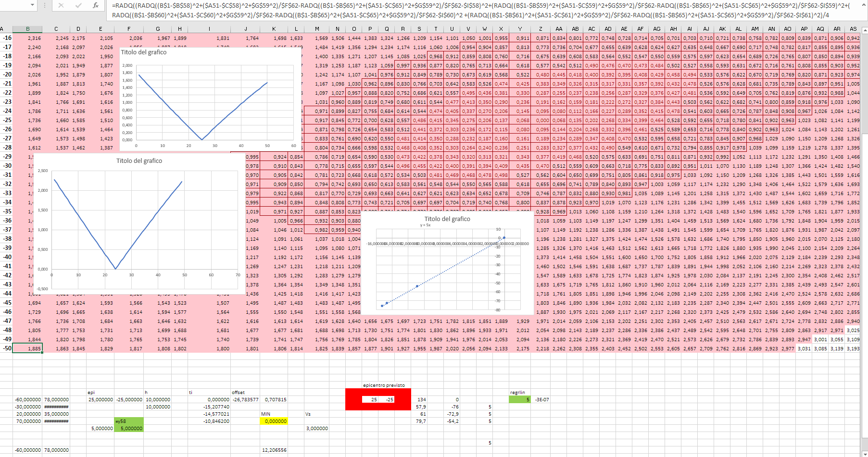
Task: Select the cell showing -54,2
Action: [452, 421]
